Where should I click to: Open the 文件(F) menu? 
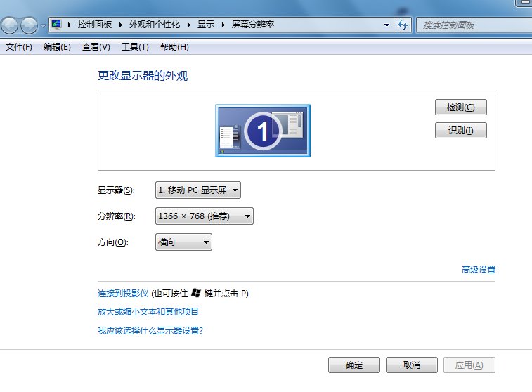[19, 47]
